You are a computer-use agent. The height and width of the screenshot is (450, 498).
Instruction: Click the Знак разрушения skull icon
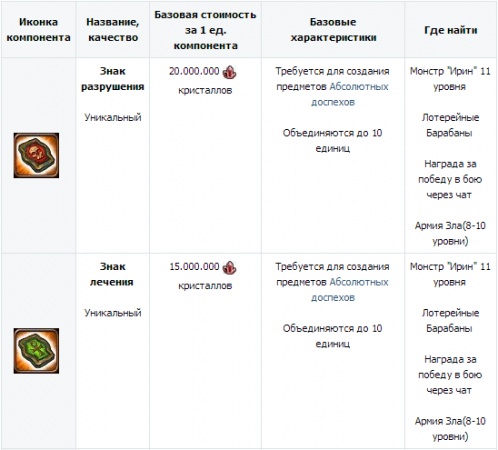(x=36, y=155)
